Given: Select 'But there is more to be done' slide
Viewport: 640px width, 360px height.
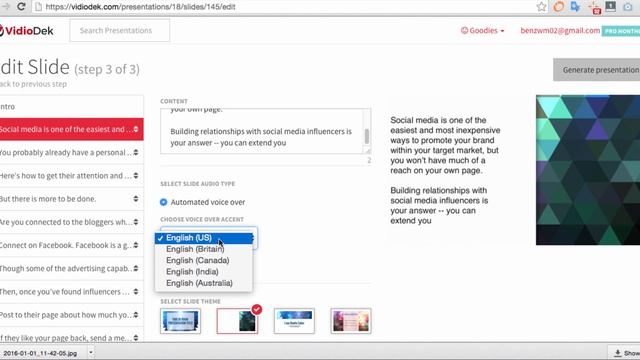Looking at the screenshot, I should [x=71, y=199].
